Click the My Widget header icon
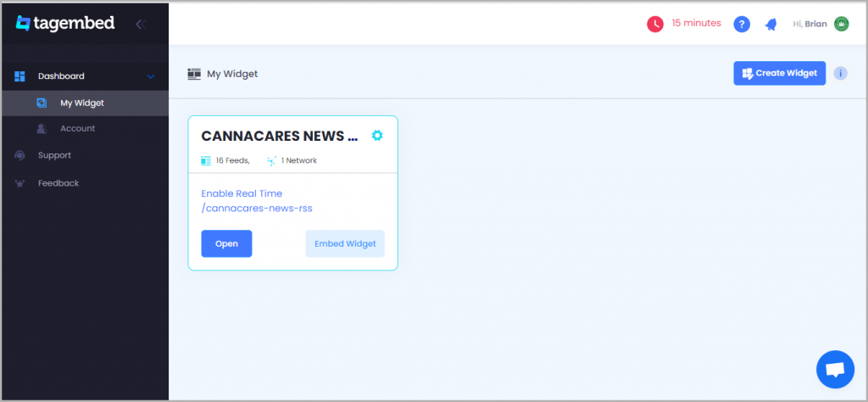 click(194, 74)
